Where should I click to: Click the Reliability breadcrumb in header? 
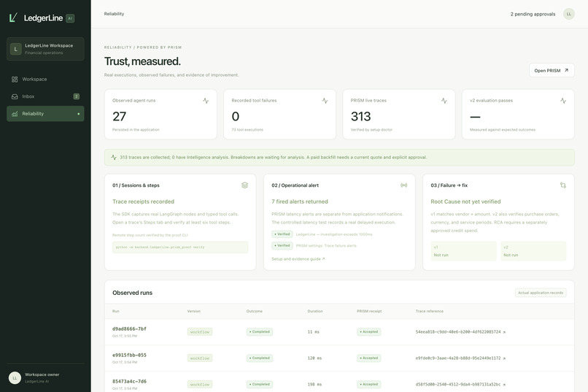(114, 14)
